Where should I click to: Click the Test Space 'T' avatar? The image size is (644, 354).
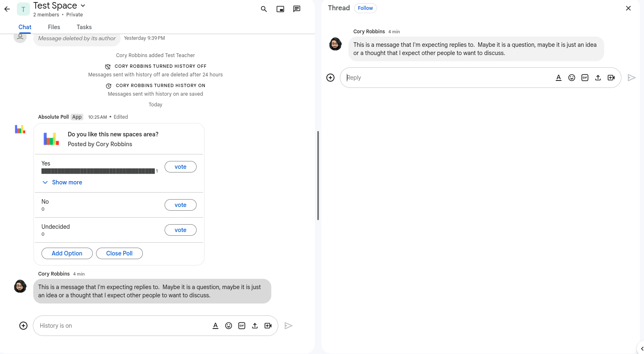23,9
